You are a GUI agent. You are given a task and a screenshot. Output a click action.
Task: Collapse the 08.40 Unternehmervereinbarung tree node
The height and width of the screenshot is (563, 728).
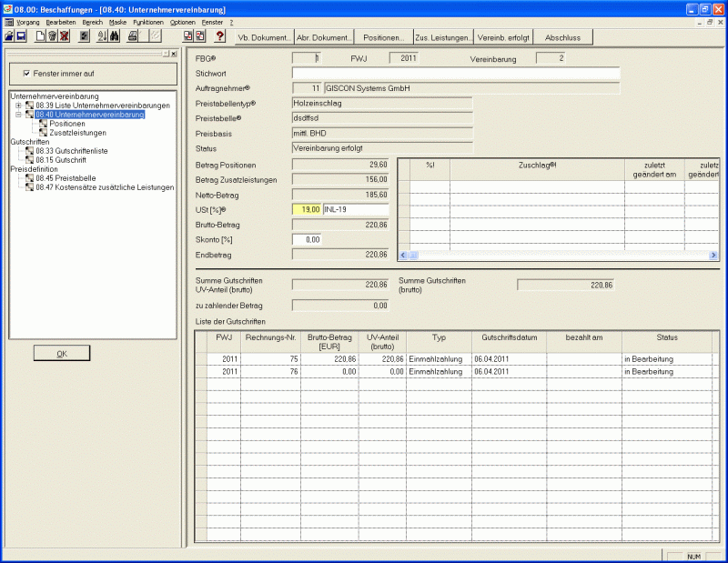click(x=18, y=115)
